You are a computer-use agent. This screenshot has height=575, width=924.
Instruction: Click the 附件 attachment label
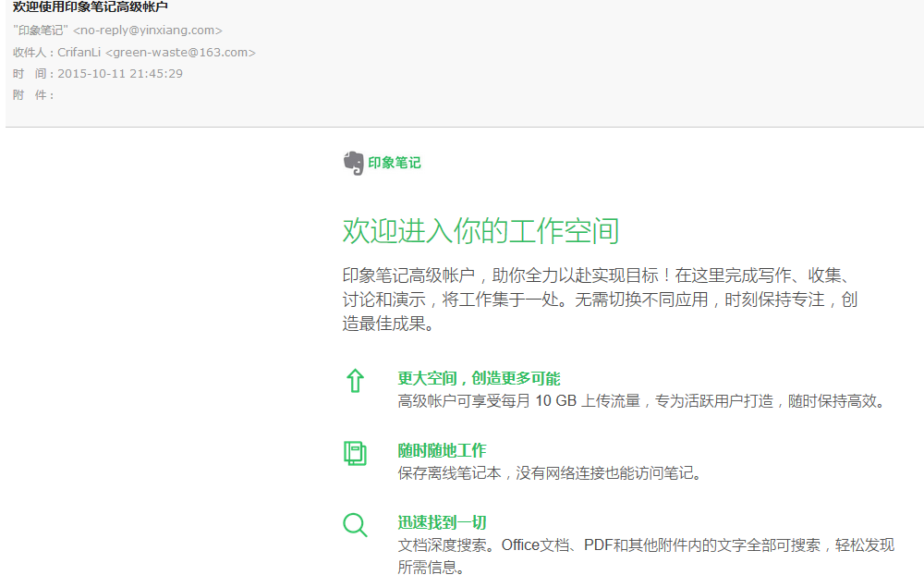pyautogui.click(x=33, y=95)
